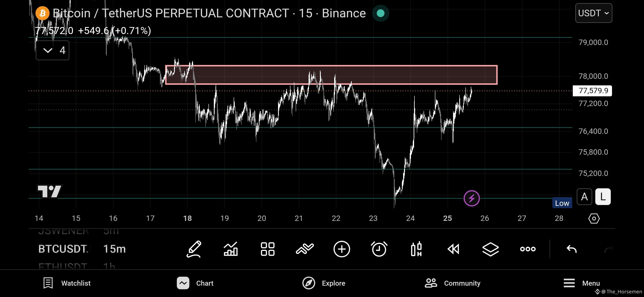Viewport: 644px width, 297px height.
Task: Tap the ETHUSDT 1h entry
Action: point(77,266)
